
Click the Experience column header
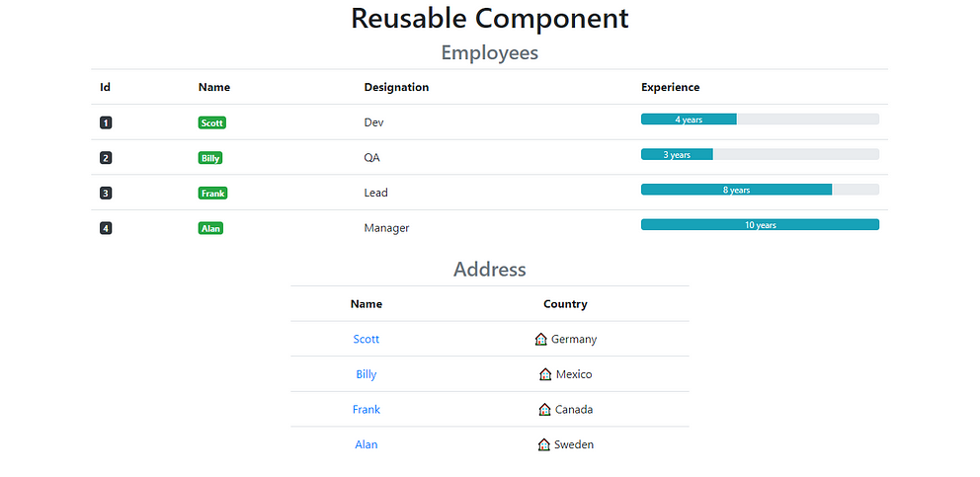(670, 88)
